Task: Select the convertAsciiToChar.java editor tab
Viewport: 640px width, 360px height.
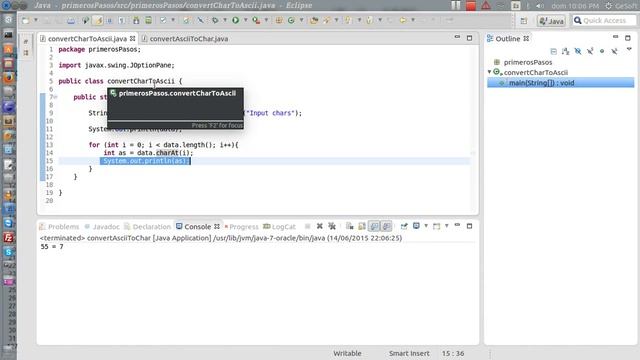Action: point(185,39)
